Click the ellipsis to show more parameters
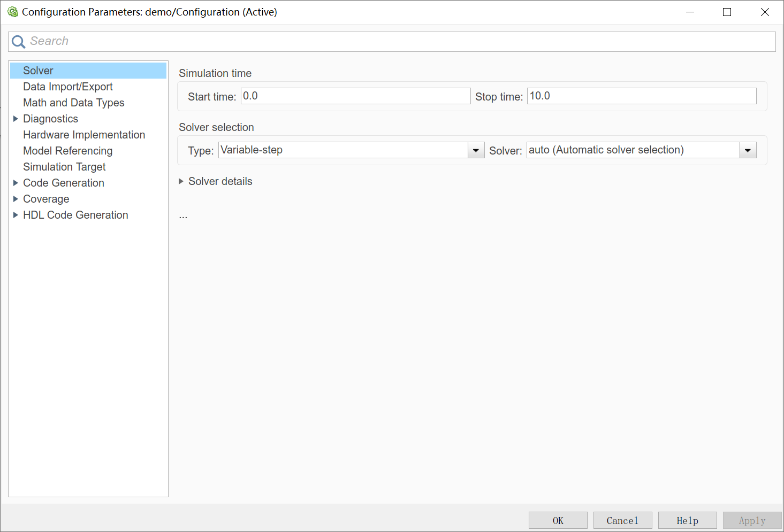Image resolution: width=784 pixels, height=532 pixels. tap(183, 216)
